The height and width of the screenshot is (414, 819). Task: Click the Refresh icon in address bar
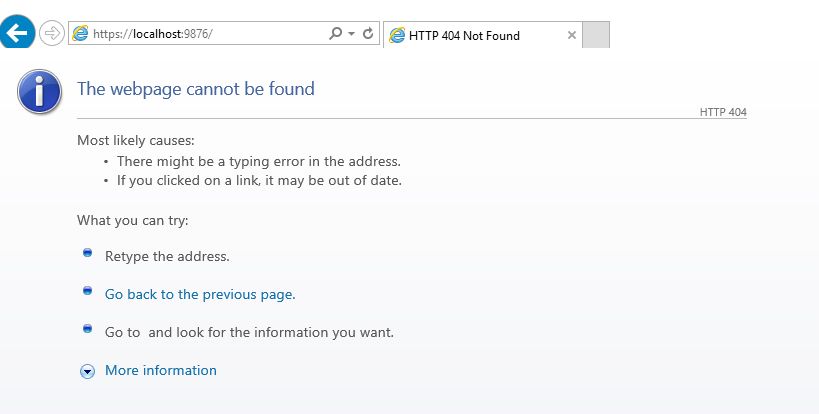(368, 33)
